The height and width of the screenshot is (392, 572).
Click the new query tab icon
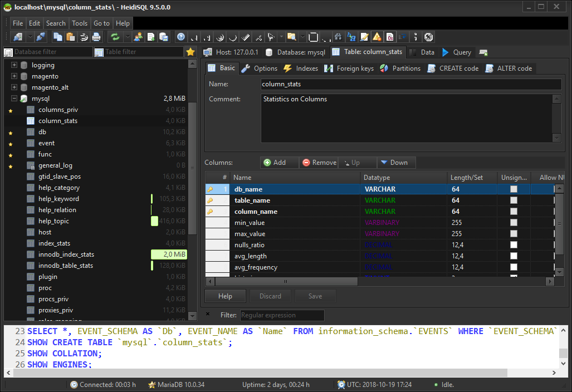(483, 52)
